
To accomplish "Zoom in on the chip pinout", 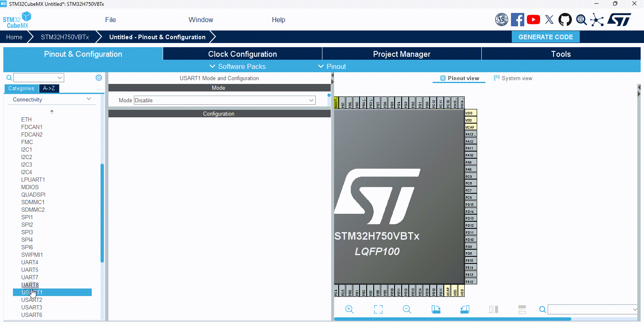I will 350,309.
